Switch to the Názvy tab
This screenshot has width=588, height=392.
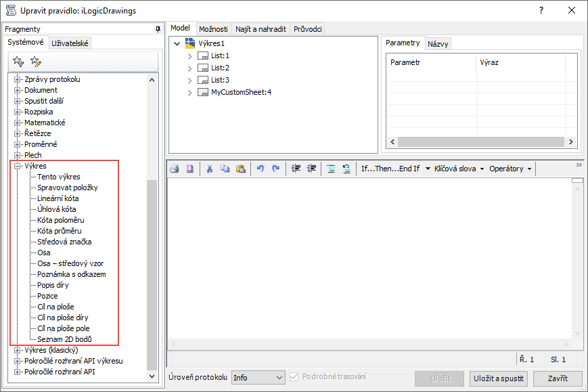[438, 44]
